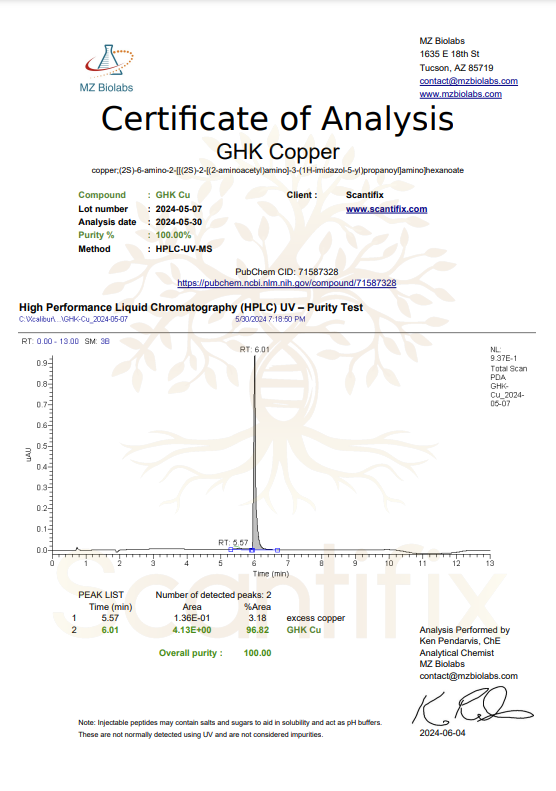
Task: Click the uAU y-axis label
Action: coord(29,454)
